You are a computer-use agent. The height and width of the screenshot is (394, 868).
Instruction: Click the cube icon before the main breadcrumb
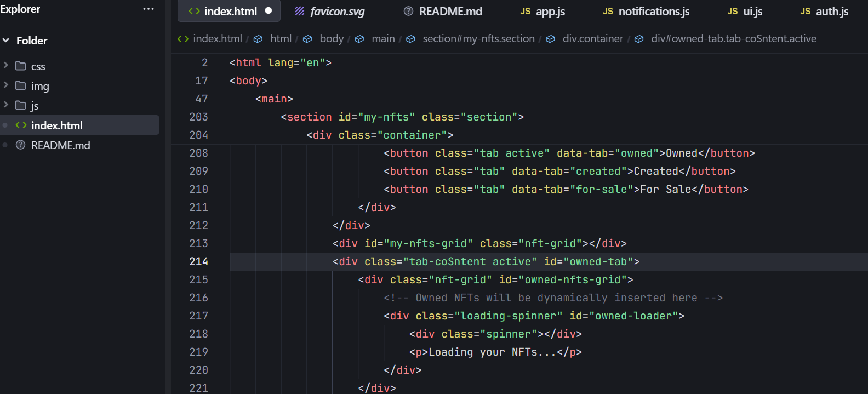tap(359, 39)
